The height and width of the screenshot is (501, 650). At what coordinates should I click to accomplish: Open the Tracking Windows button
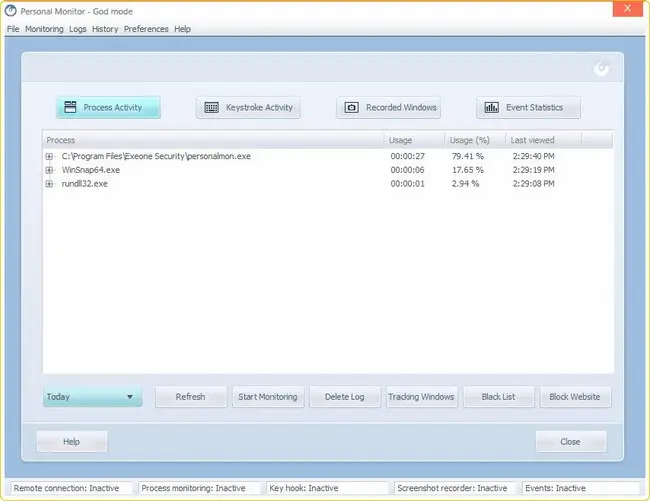(x=422, y=397)
